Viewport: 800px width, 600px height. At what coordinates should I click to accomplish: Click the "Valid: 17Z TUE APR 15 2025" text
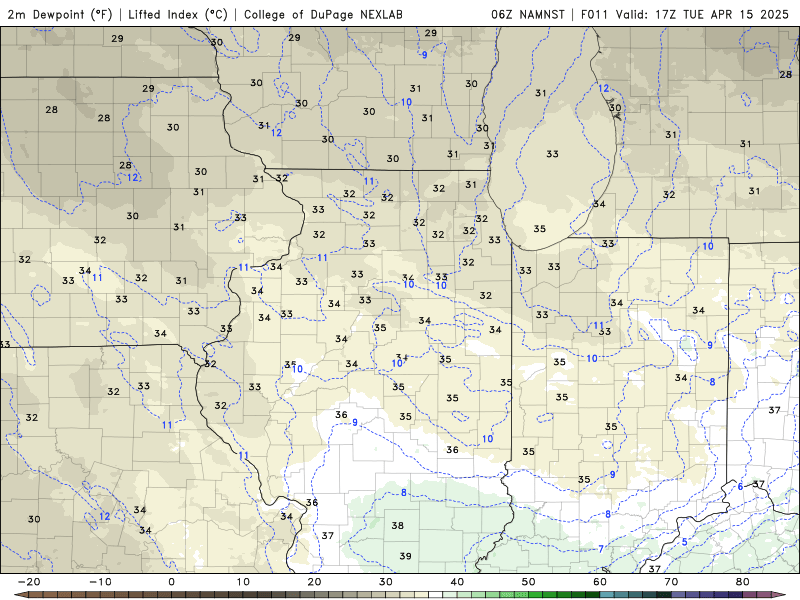(702, 14)
